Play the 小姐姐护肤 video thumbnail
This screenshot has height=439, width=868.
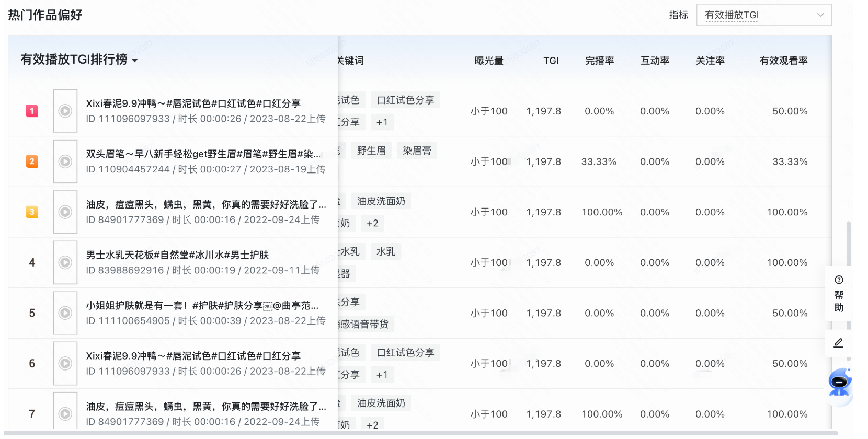(x=65, y=313)
